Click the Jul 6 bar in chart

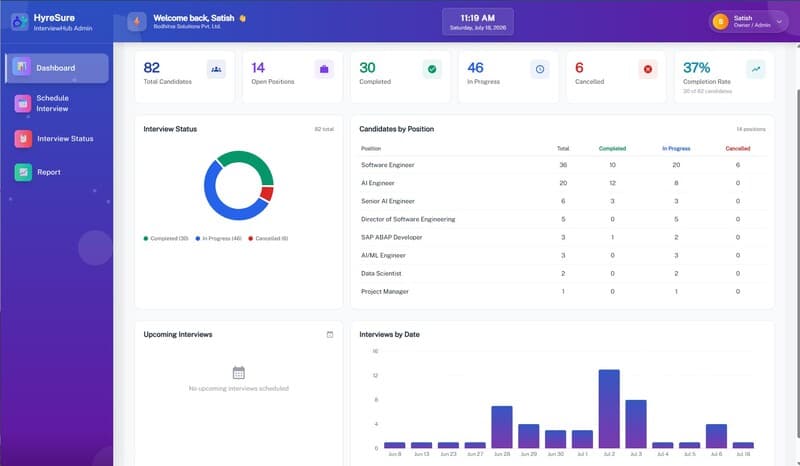[x=716, y=436]
